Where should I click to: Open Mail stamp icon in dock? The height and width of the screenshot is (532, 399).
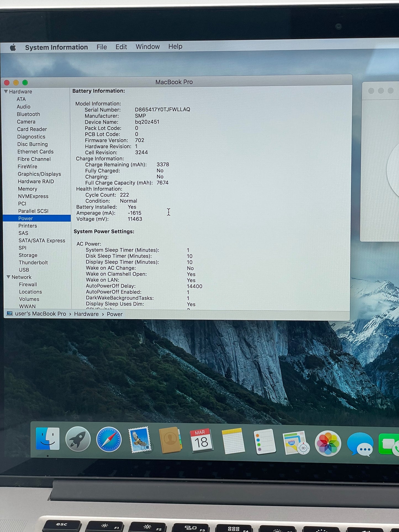140,440
